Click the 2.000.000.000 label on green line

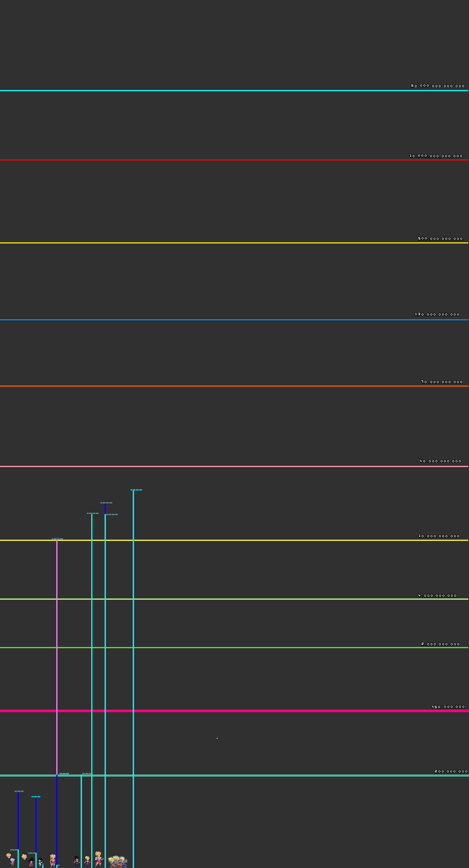(440, 644)
